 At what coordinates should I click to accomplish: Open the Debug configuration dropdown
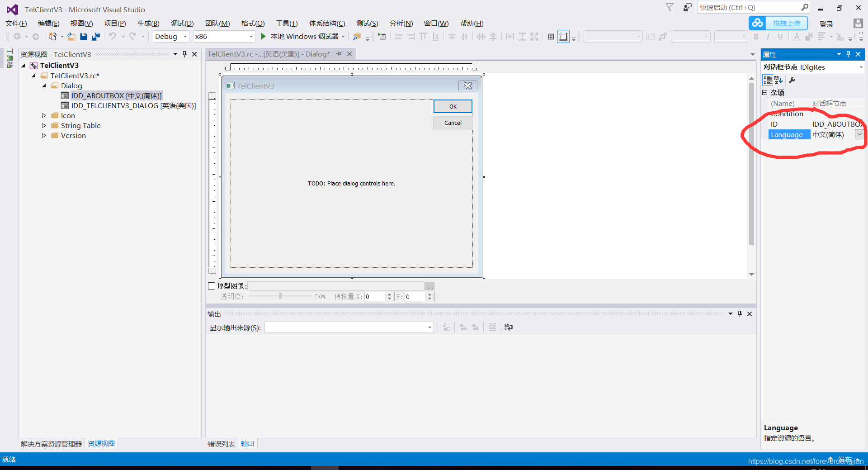pos(185,37)
